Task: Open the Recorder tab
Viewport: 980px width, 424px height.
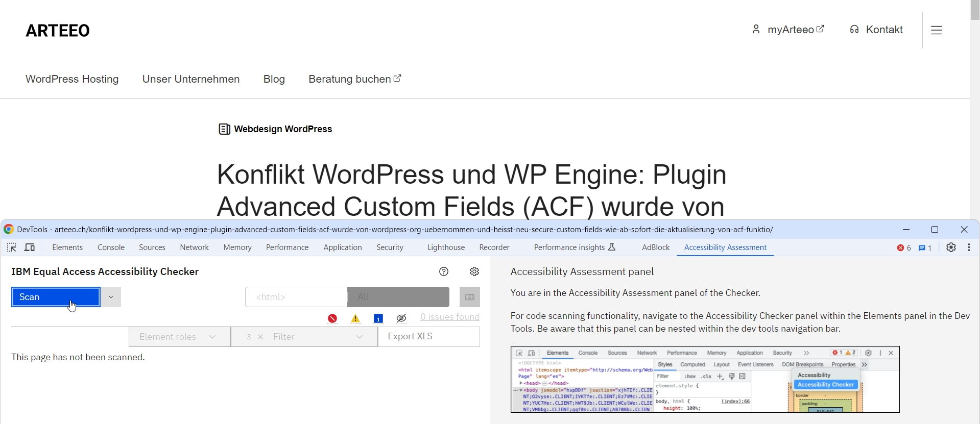Action: 494,247
